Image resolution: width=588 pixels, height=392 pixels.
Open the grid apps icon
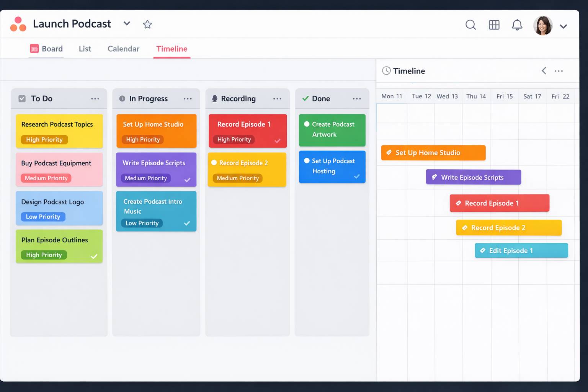[x=494, y=25]
